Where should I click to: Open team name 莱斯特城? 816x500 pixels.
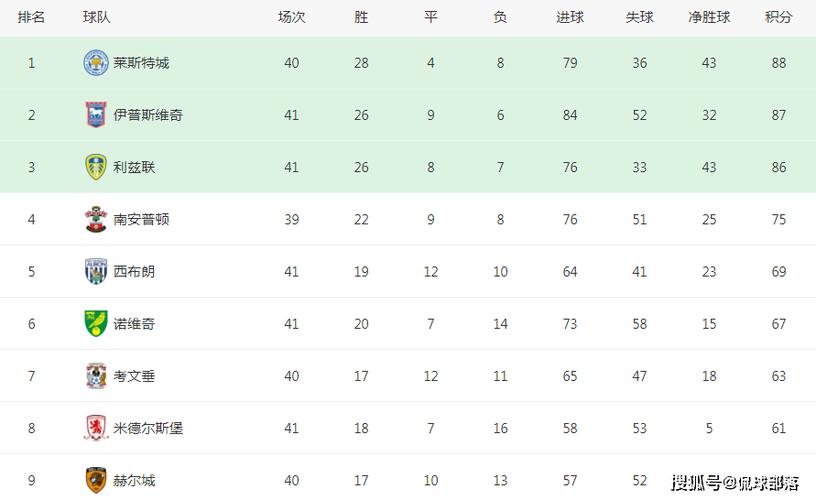pos(141,63)
